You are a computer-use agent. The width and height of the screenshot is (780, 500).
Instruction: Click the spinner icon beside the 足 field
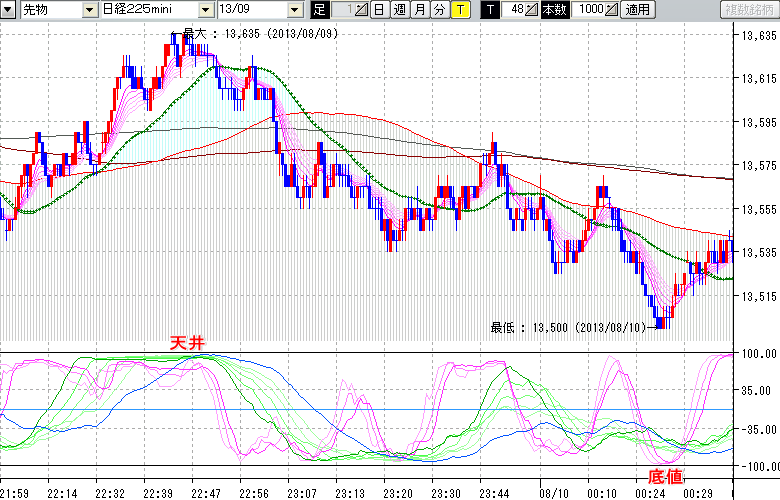(x=362, y=10)
